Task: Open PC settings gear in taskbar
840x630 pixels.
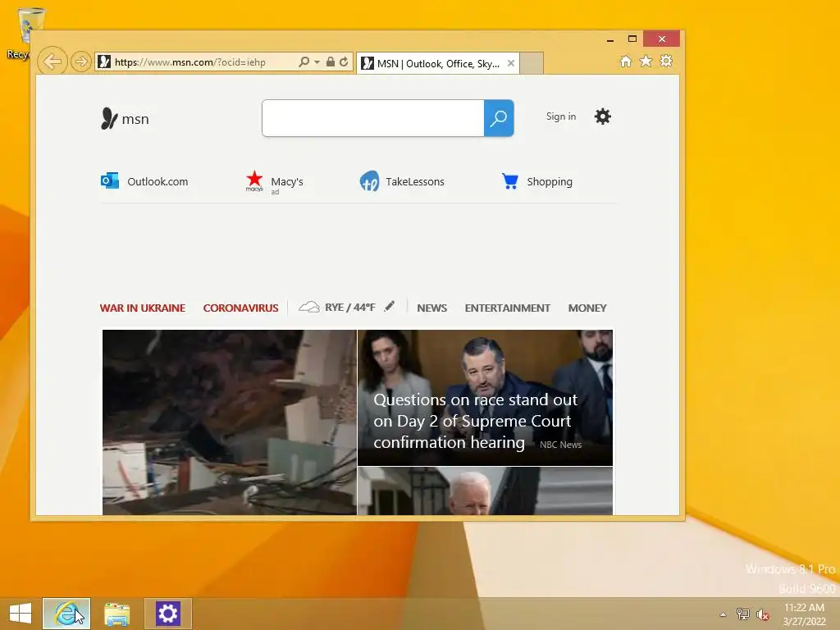Action: tap(167, 614)
